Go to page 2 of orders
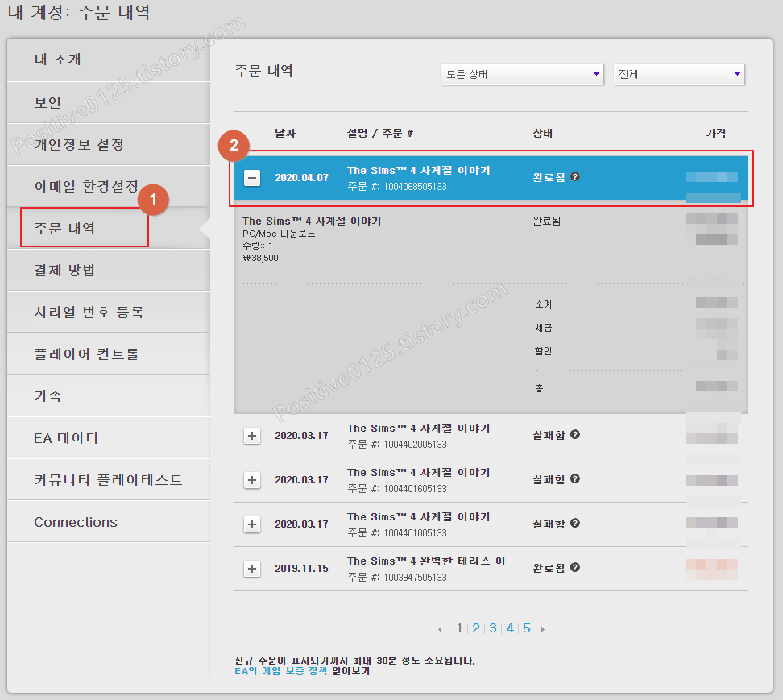 click(476, 628)
